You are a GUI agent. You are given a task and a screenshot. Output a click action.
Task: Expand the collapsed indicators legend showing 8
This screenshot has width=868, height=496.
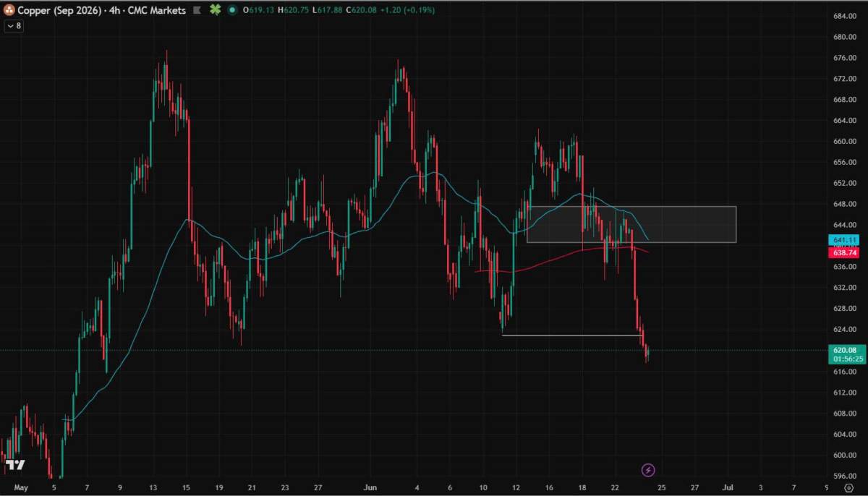click(14, 25)
